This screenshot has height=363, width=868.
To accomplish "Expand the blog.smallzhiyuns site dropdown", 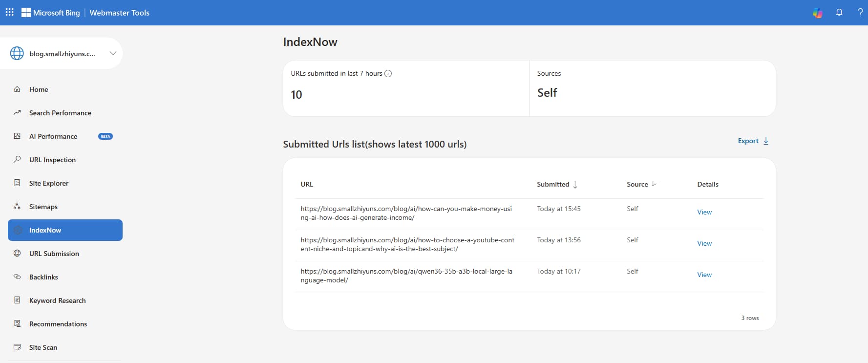I will tap(113, 53).
